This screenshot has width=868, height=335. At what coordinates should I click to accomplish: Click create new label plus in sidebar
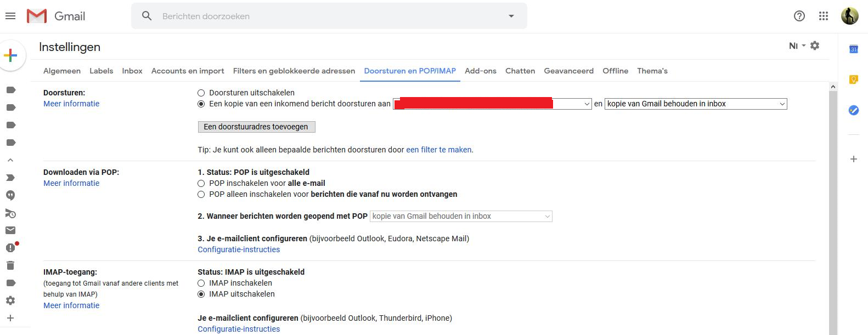pyautogui.click(x=10, y=318)
